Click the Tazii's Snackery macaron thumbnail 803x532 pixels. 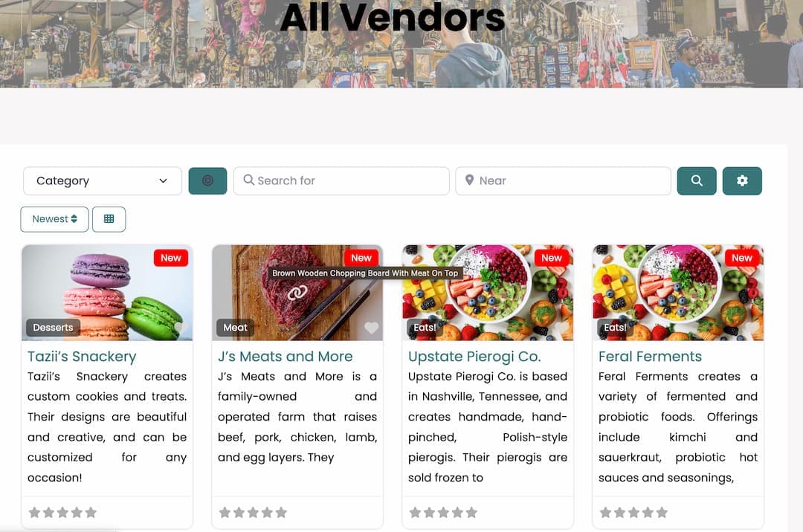click(107, 293)
